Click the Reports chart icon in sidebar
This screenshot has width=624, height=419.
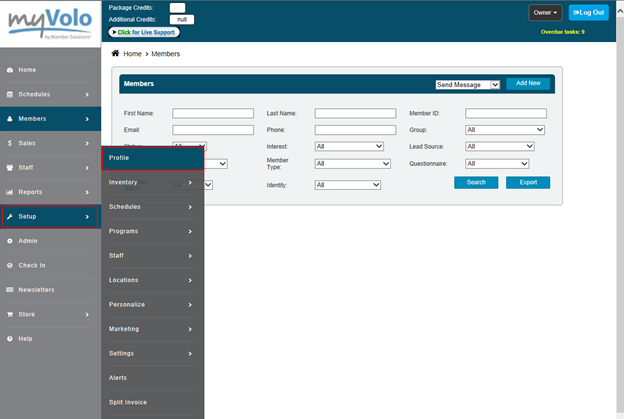10,192
